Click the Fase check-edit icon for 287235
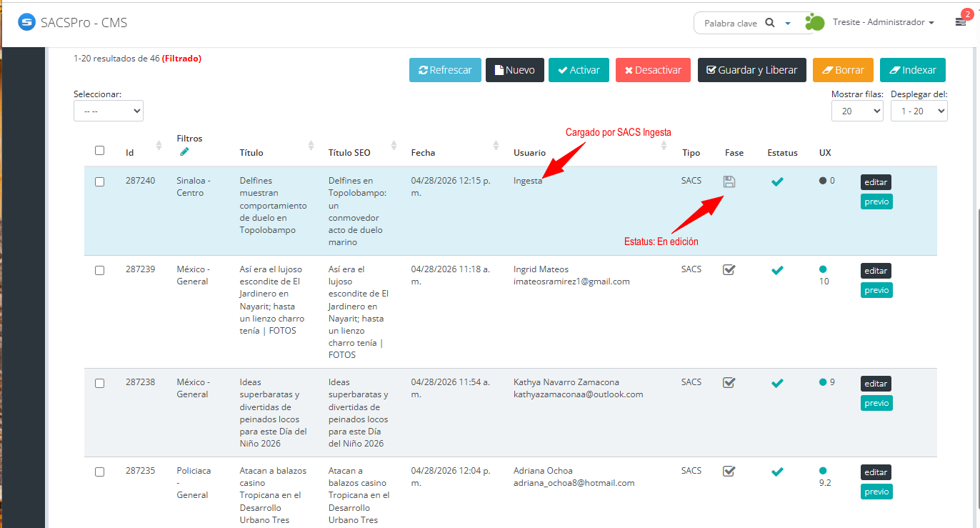980x528 pixels. tap(729, 471)
